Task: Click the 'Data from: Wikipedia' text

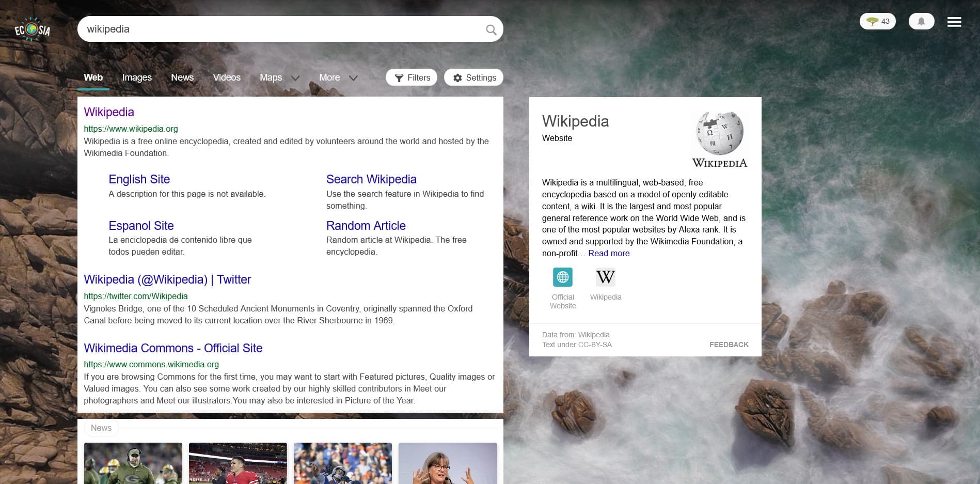Action: 576,335
